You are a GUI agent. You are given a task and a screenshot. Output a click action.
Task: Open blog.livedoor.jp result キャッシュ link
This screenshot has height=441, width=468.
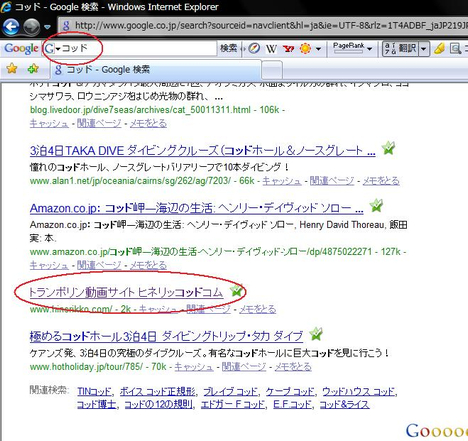(x=49, y=123)
